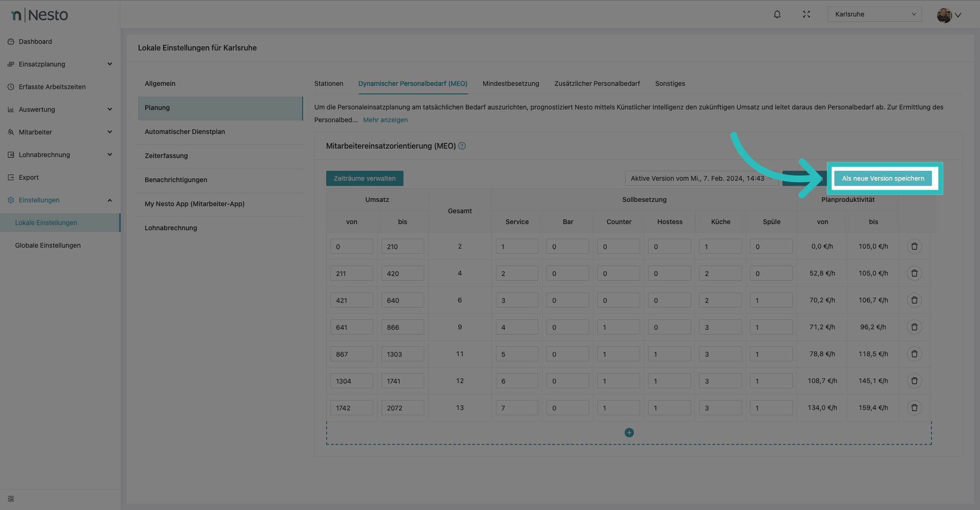Click Zeiträume verwalten button

tap(364, 178)
